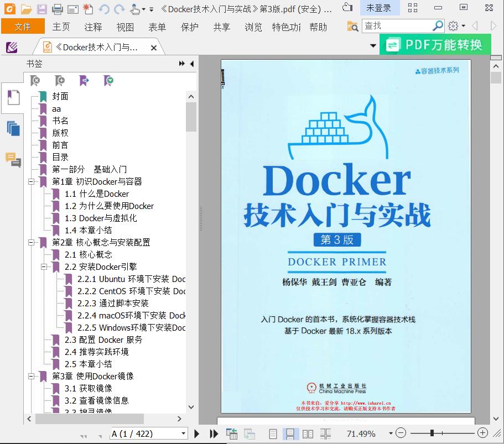This screenshot has height=444, width=504.
Task: Expand the bookmark panel with double arrow
Action: click(x=181, y=64)
